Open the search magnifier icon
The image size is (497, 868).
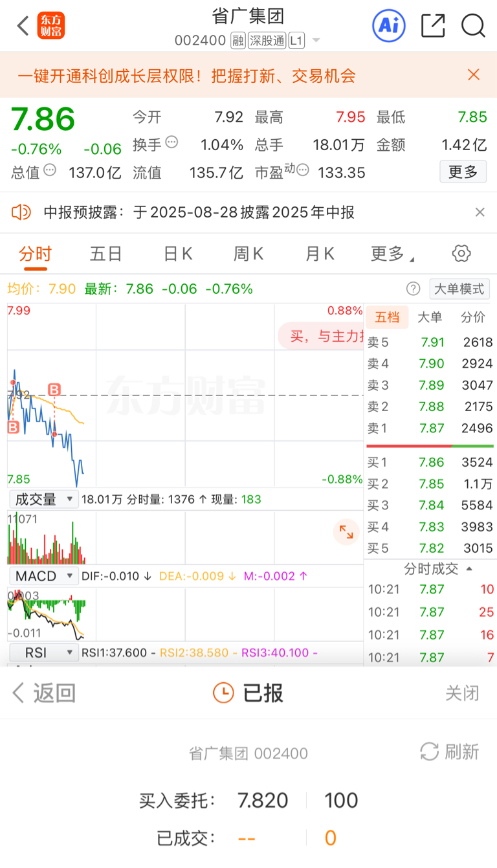pos(473,26)
